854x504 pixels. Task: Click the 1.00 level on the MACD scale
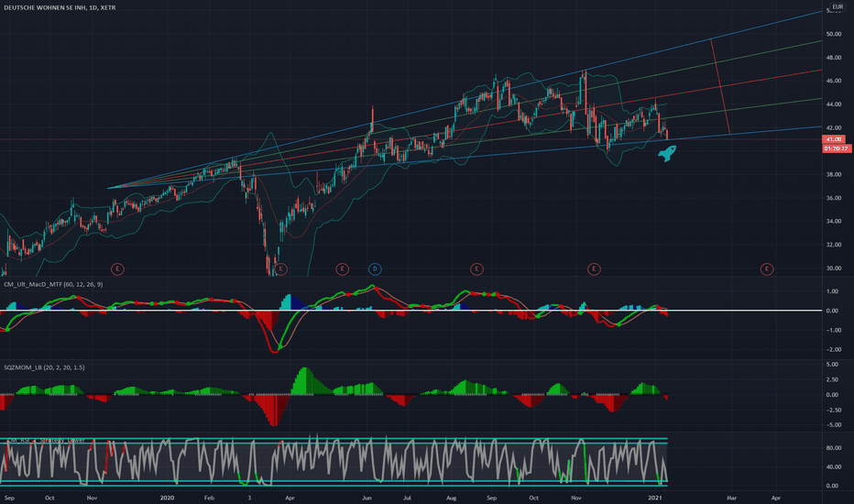832,291
